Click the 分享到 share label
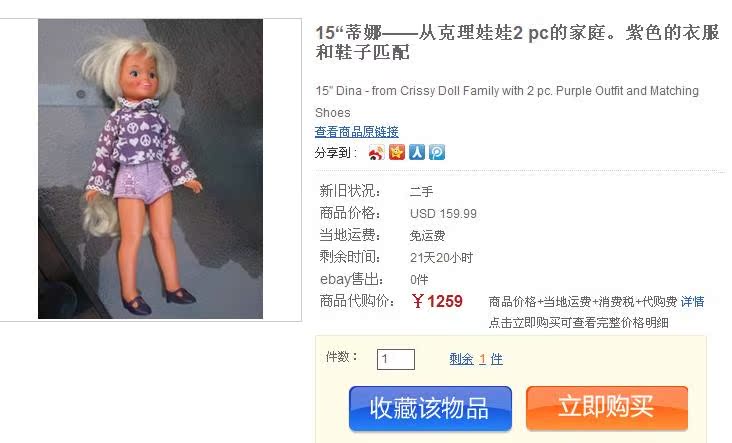This screenshot has height=443, width=732. [x=336, y=153]
